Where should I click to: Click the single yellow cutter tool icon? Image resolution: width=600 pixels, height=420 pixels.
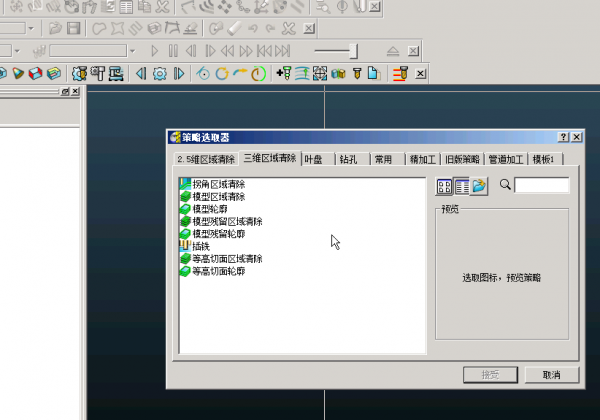point(357,73)
